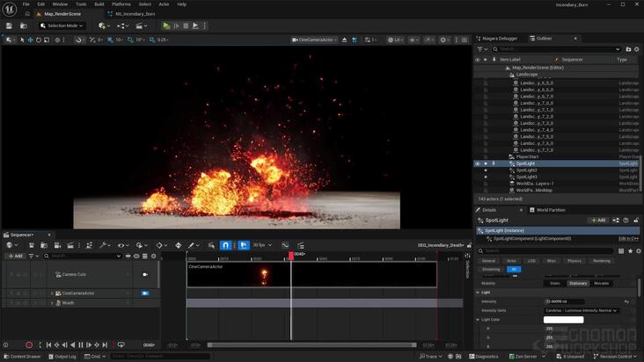Open Revision Control in status bar
Viewport: 644px width, 362px height.
tap(617, 356)
